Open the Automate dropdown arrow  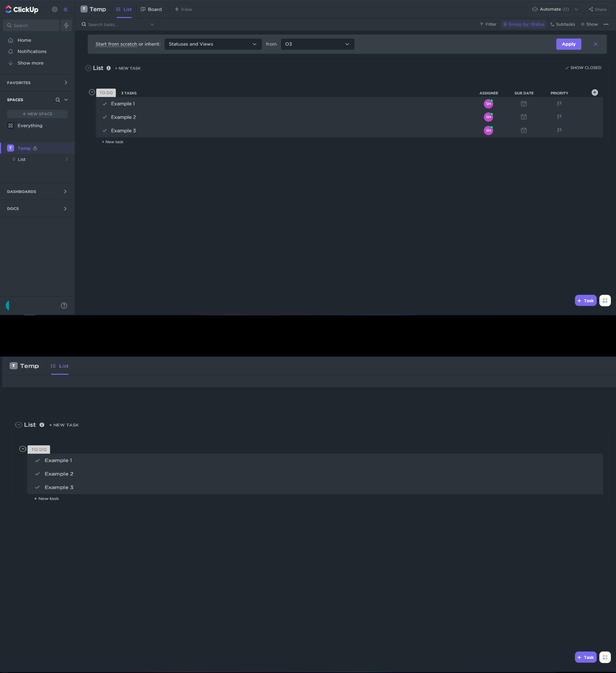(x=576, y=9)
